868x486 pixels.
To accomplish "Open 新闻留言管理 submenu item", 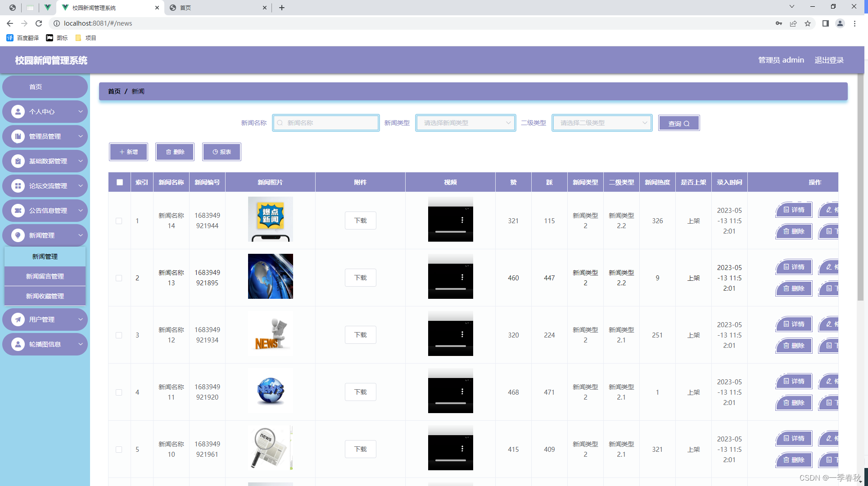I will pyautogui.click(x=45, y=276).
